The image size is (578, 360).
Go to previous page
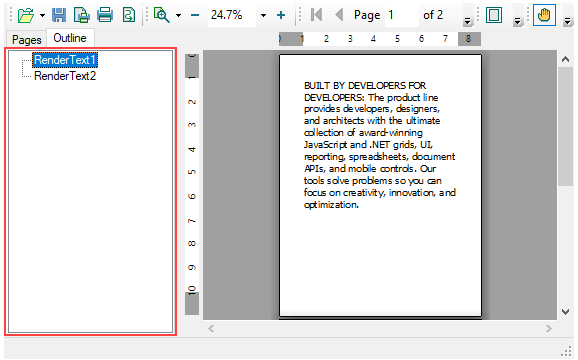point(339,15)
